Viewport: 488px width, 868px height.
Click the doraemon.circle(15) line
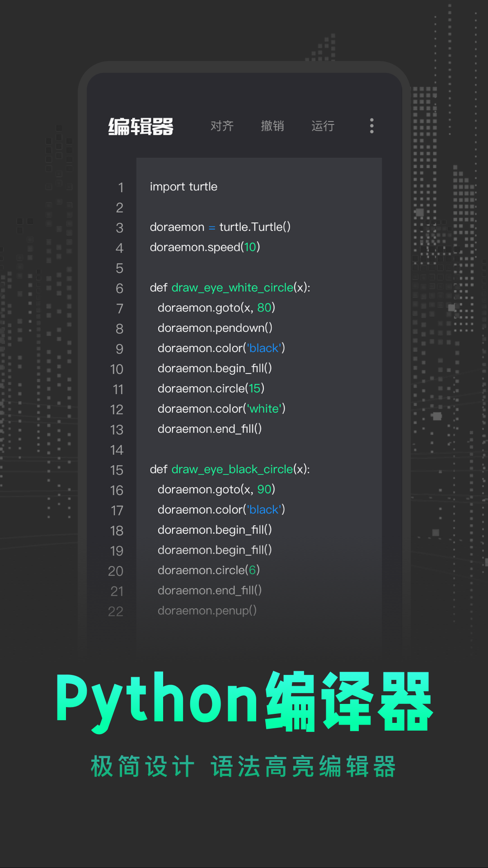click(x=211, y=388)
